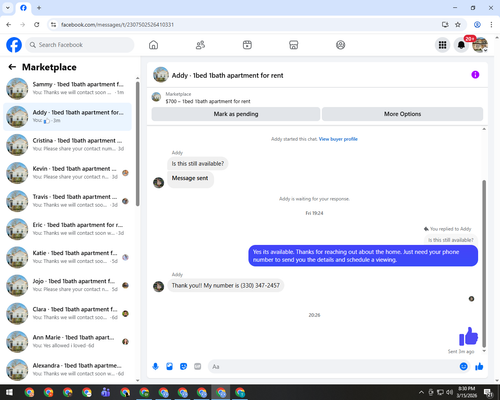500x400 pixels.
Task: Open the view site information icon in address bar
Action: 53,24
